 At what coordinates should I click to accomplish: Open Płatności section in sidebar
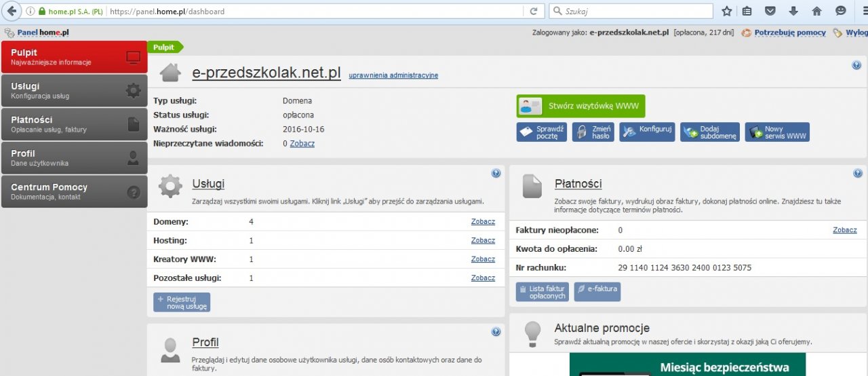click(74, 124)
